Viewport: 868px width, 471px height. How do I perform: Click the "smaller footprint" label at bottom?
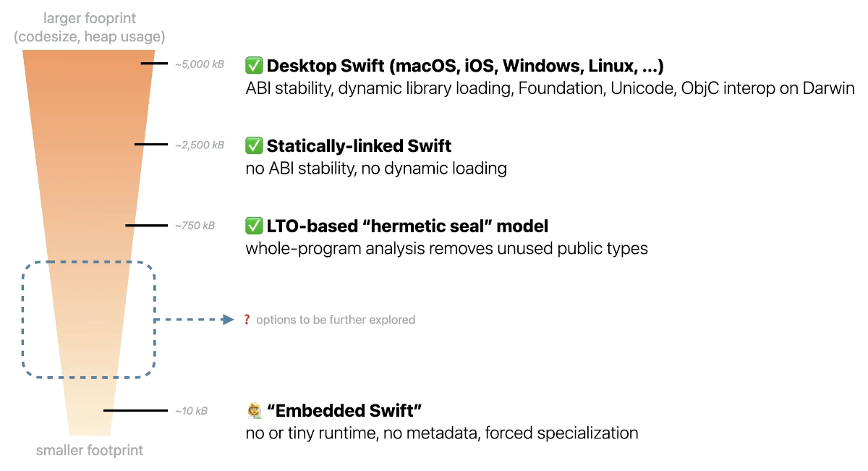coord(90,450)
